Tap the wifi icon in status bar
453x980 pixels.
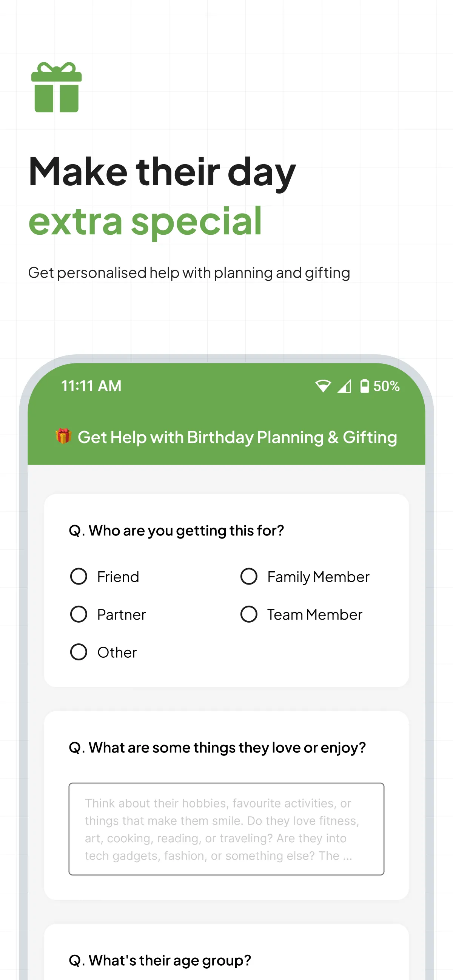pyautogui.click(x=323, y=386)
